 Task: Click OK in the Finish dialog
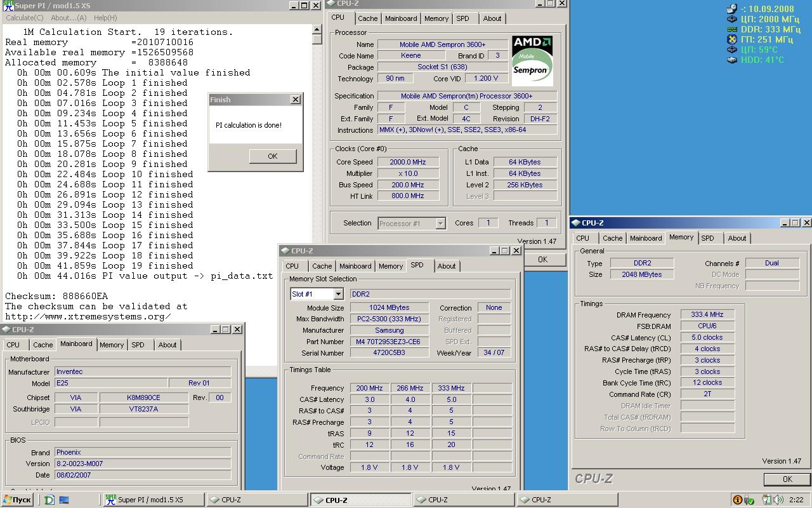point(273,156)
